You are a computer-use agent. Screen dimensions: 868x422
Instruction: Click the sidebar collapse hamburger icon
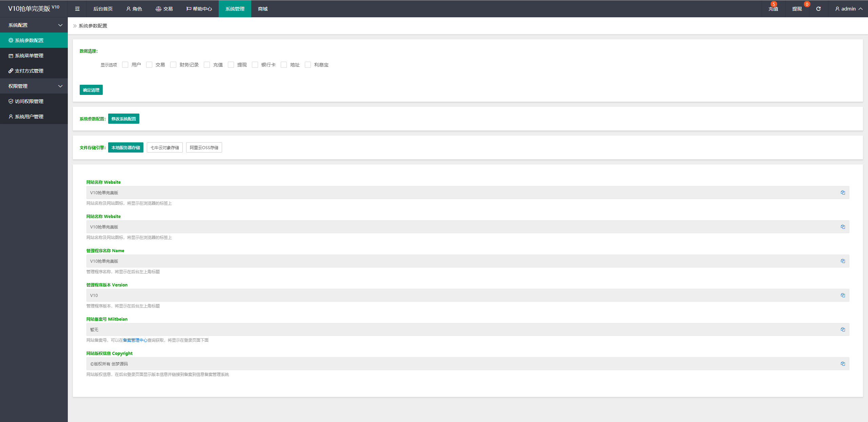[x=77, y=9]
